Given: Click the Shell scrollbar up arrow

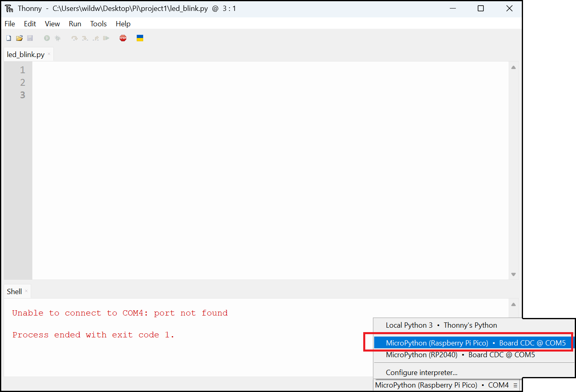Looking at the screenshot, I should 513,305.
